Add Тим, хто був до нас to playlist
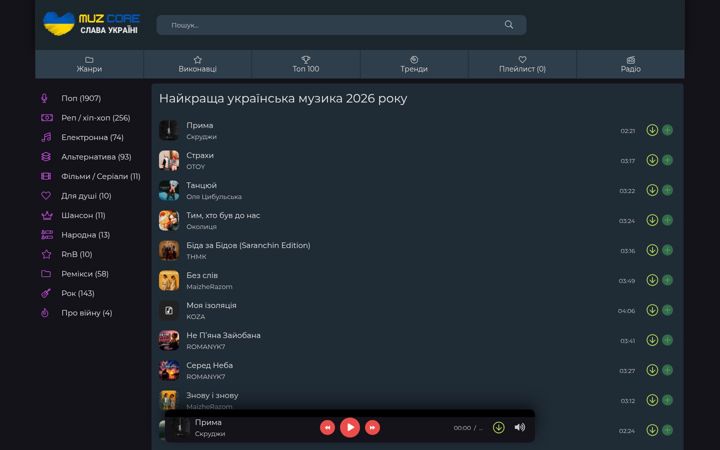Image resolution: width=720 pixels, height=450 pixels. click(668, 220)
